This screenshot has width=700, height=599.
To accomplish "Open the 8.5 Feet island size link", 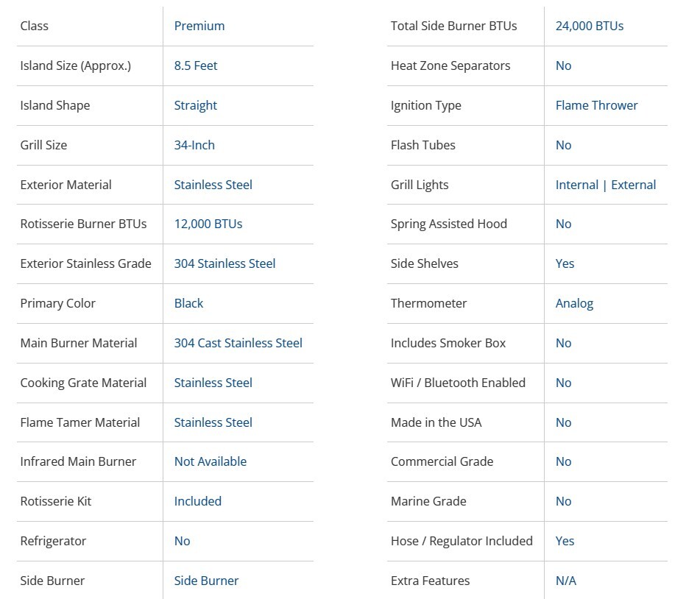I will tap(195, 65).
